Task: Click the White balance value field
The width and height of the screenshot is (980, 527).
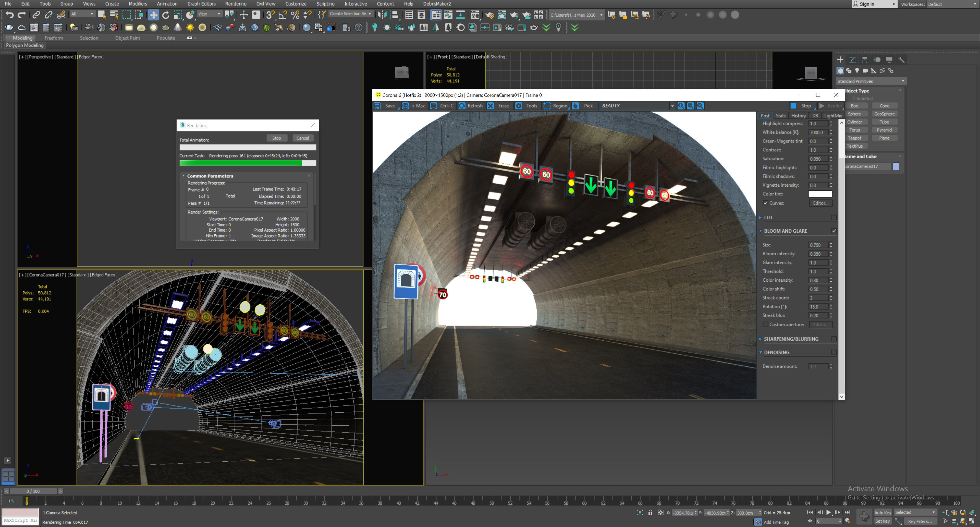Action: [818, 133]
